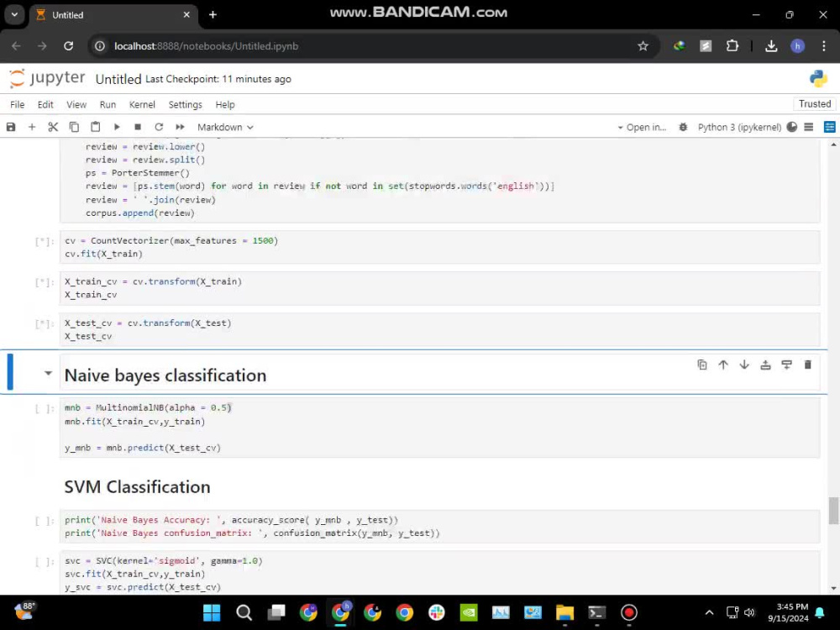Open the Windows Start menu
840x630 pixels.
(x=212, y=612)
